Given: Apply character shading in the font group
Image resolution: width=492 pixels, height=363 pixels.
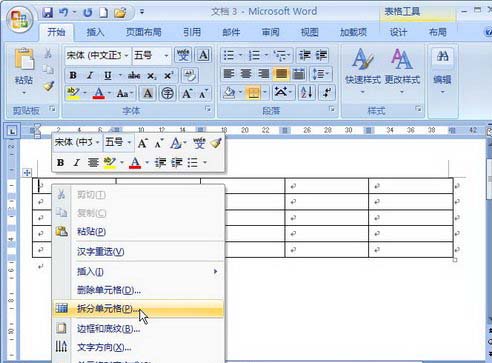Looking at the screenshot, I should (148, 93).
